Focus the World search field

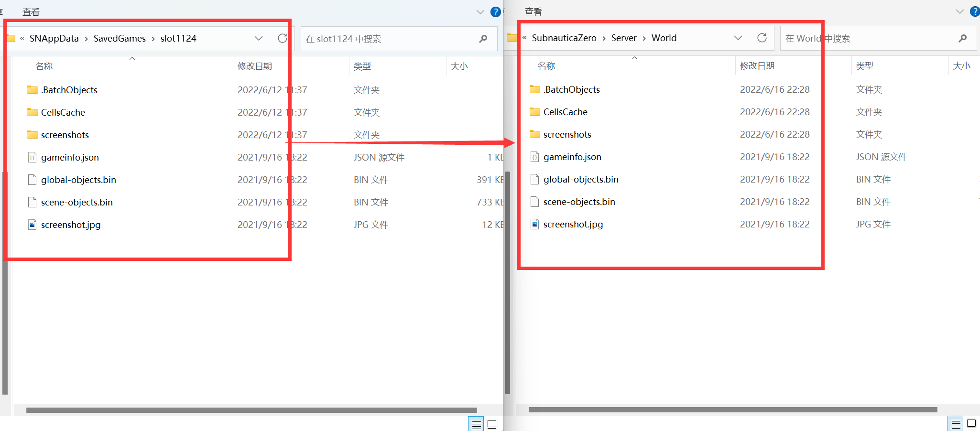(x=879, y=38)
